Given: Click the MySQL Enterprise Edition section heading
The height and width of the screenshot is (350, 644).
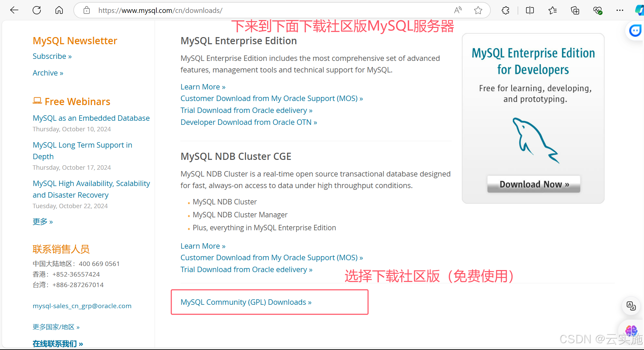Looking at the screenshot, I should coord(239,41).
